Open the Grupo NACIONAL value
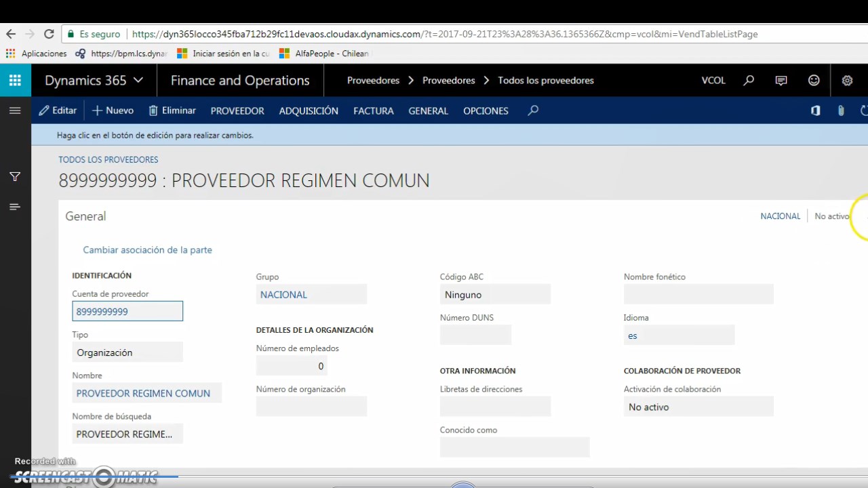 coord(283,295)
